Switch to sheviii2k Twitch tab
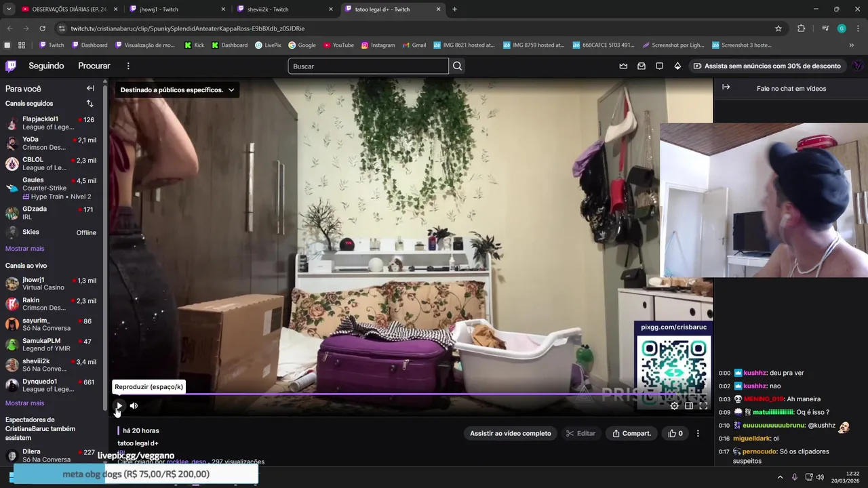This screenshot has height=488, width=868. (285, 9)
